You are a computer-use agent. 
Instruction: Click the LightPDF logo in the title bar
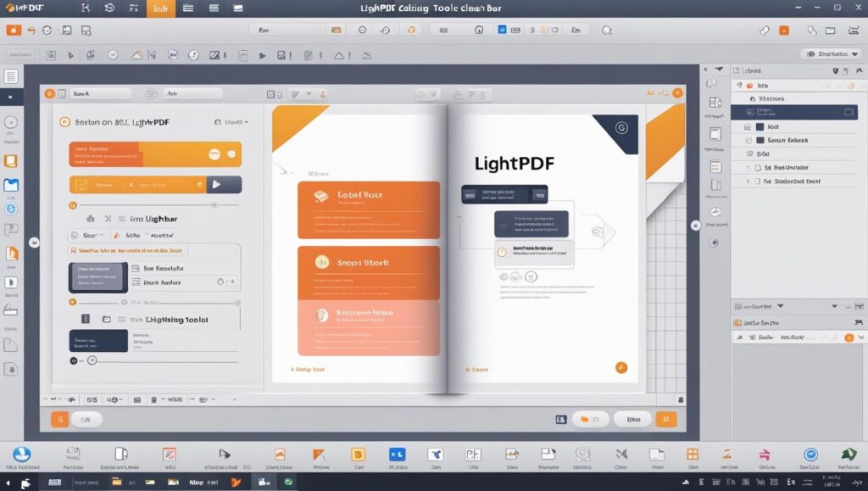25,8
